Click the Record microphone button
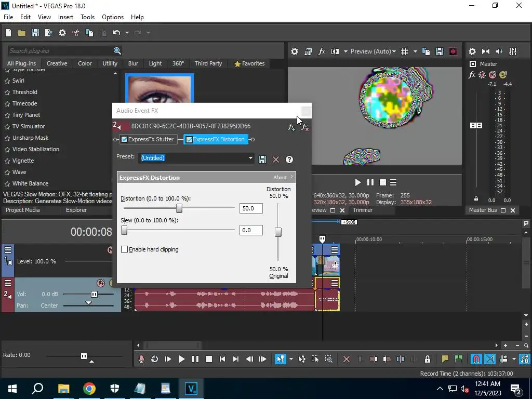 click(141, 359)
